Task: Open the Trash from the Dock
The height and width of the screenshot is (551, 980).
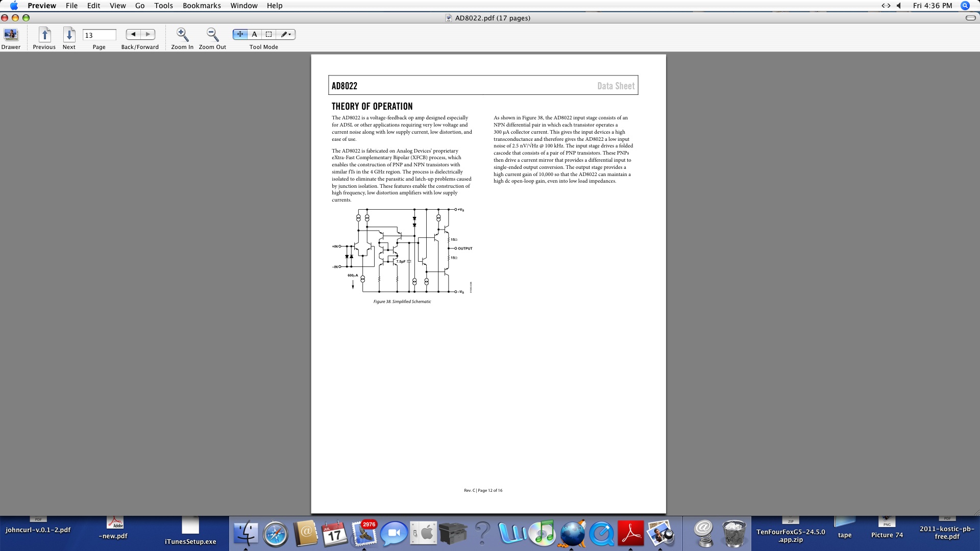Action: [x=734, y=534]
